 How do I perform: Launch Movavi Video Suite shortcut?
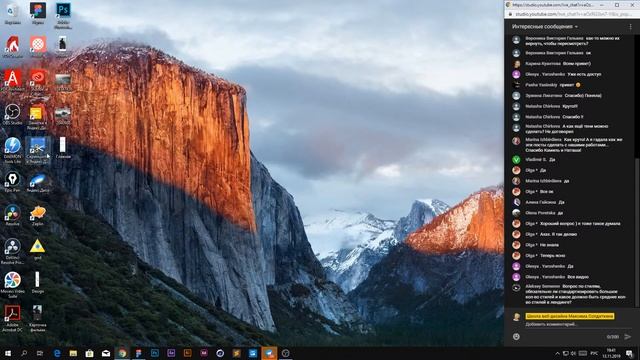tap(13, 285)
